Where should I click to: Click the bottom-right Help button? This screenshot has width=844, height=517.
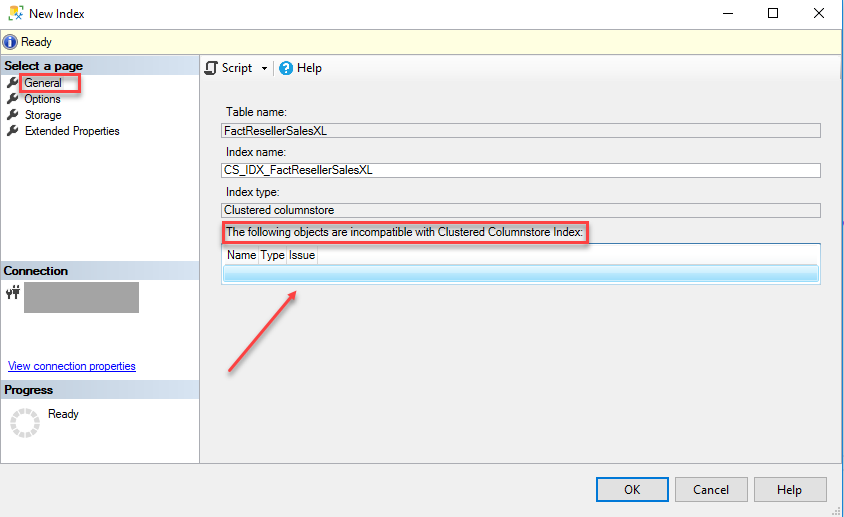[x=790, y=490]
